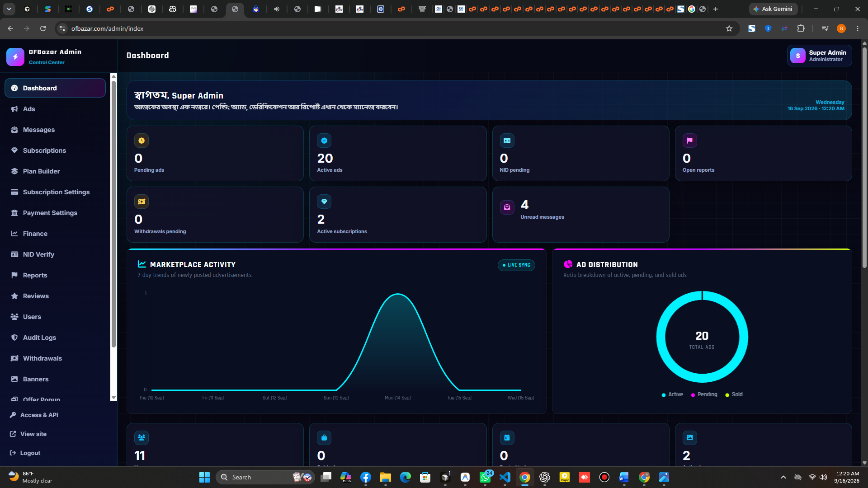
Task: Open Subscription Settings page
Action: tap(55, 192)
